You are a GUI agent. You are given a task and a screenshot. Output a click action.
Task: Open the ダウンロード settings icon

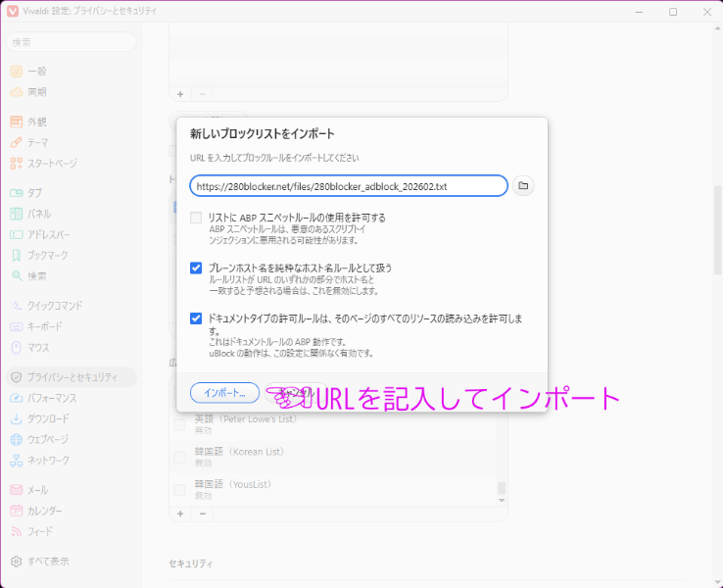(x=17, y=418)
